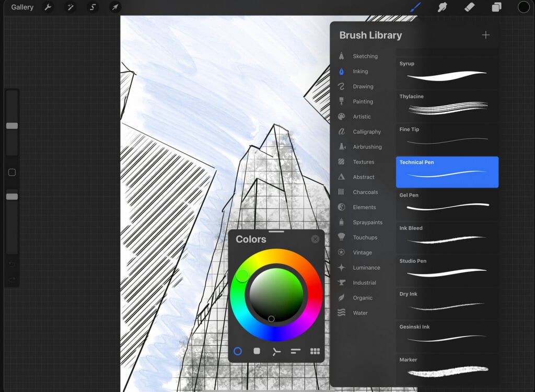
Task: Click the hue ring handle in Colors
Action: pyautogui.click(x=242, y=275)
